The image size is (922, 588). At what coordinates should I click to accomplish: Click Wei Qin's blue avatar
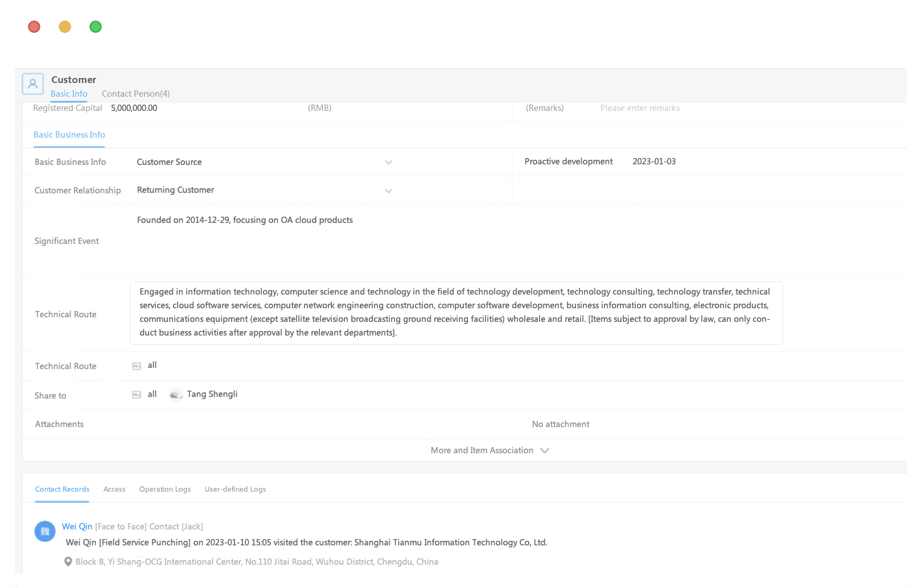pyautogui.click(x=45, y=531)
